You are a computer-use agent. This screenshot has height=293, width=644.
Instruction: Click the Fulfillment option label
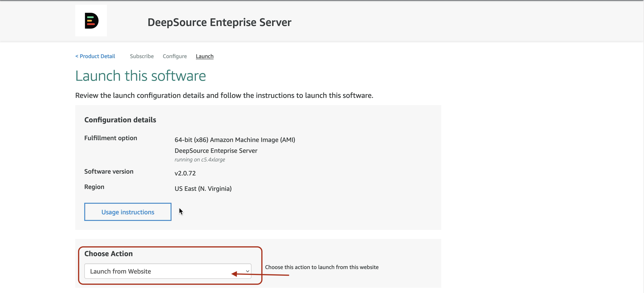tap(110, 138)
